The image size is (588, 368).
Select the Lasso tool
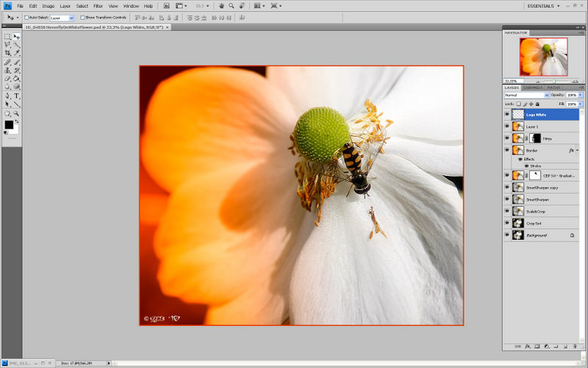point(7,45)
